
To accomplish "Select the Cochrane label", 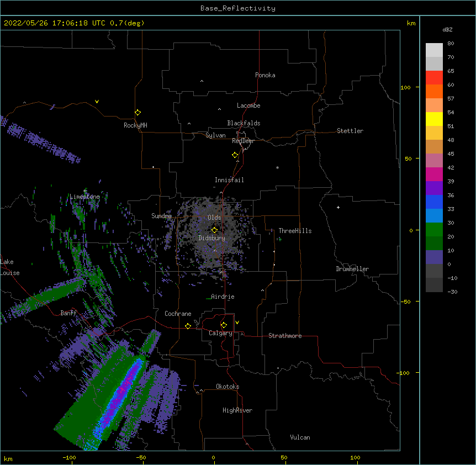I will (178, 314).
